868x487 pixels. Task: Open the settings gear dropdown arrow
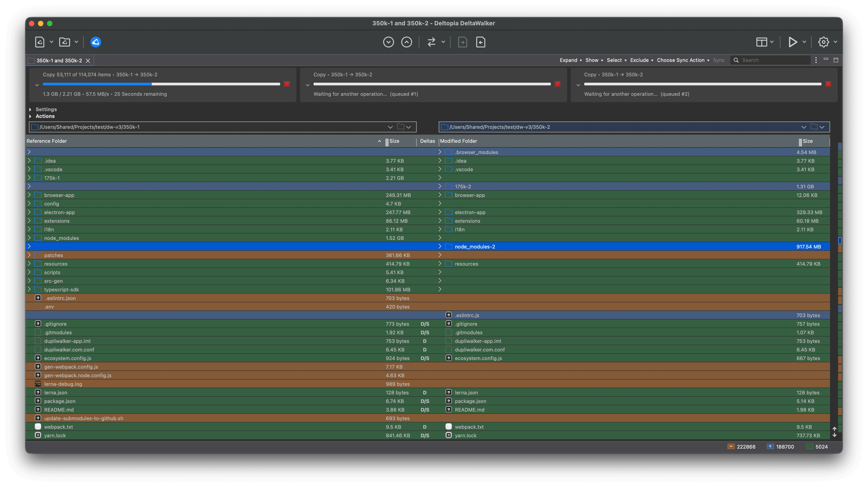[x=836, y=42]
